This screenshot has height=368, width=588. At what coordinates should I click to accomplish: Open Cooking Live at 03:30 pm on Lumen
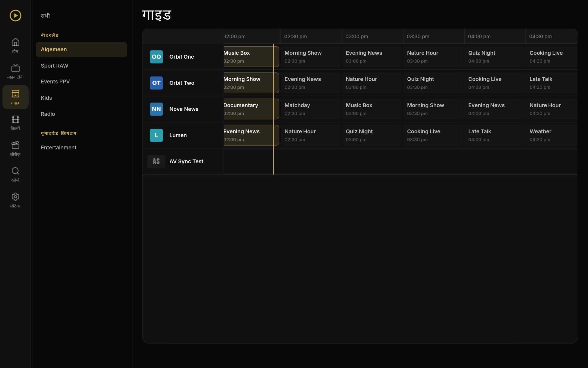pos(433,135)
